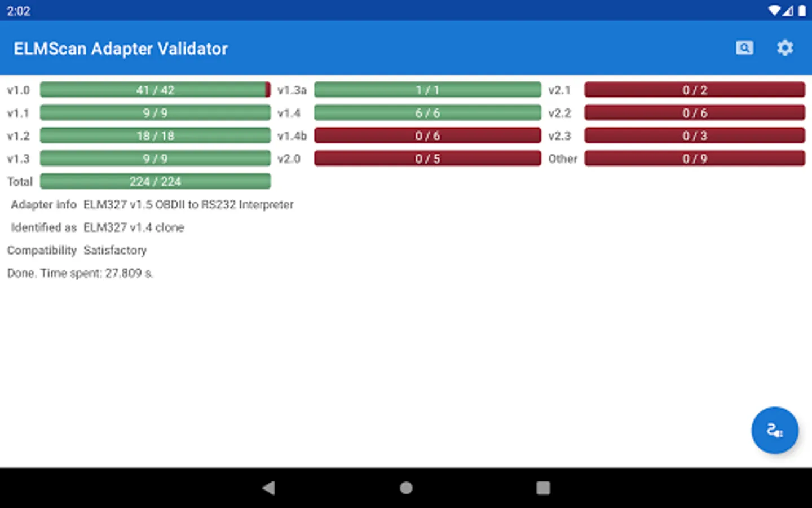This screenshot has height=508, width=812.
Task: Tap the Android back navigation button
Action: [x=269, y=488]
